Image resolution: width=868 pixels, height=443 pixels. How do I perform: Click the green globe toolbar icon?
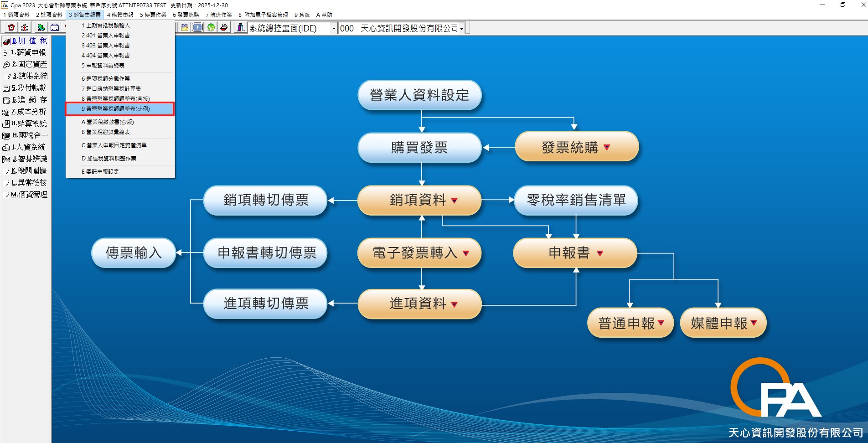(x=211, y=27)
